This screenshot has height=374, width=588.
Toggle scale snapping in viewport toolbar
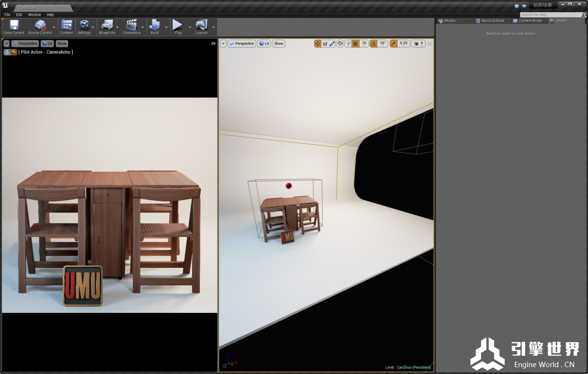coord(393,44)
